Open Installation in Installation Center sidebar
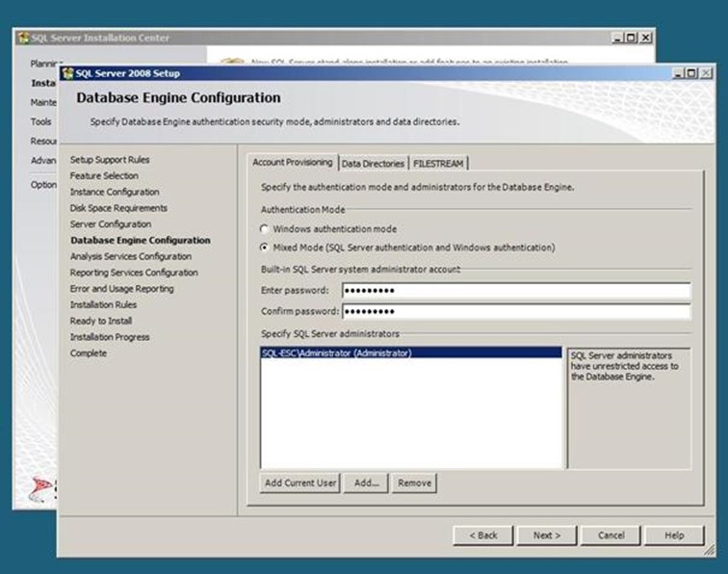Screen dimensions: 728x574 [43, 83]
